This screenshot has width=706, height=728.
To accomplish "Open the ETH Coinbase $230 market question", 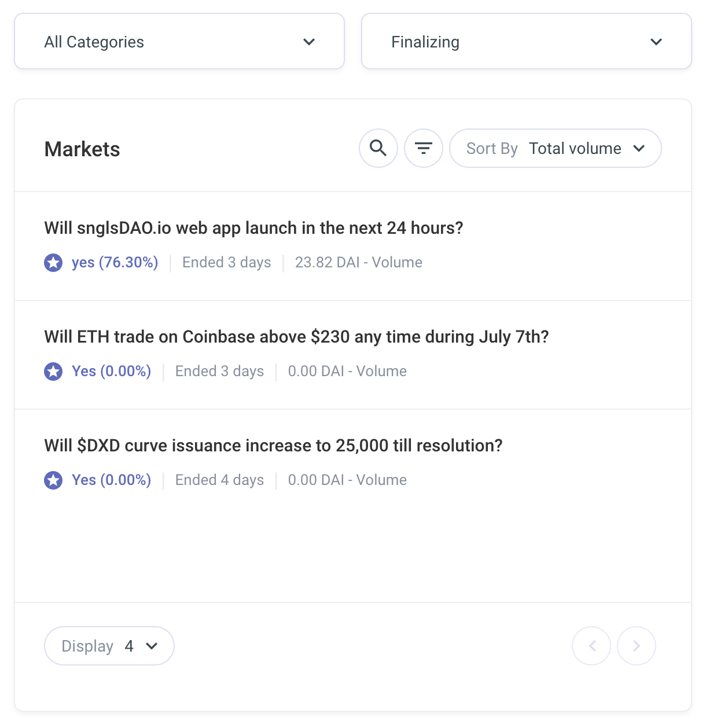I will pyautogui.click(x=297, y=336).
